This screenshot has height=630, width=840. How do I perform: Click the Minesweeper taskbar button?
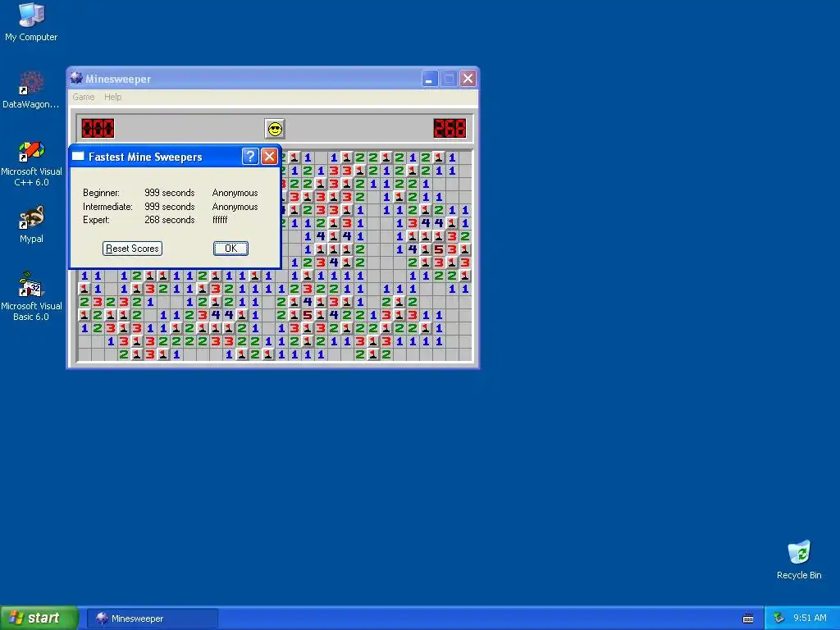coord(153,619)
